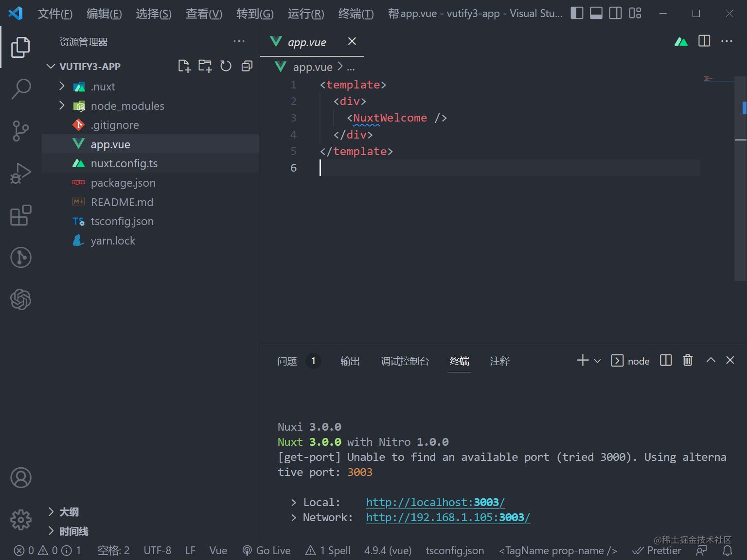Click the editor vertical scrollbar
This screenshot has width=747, height=560.
741,178
